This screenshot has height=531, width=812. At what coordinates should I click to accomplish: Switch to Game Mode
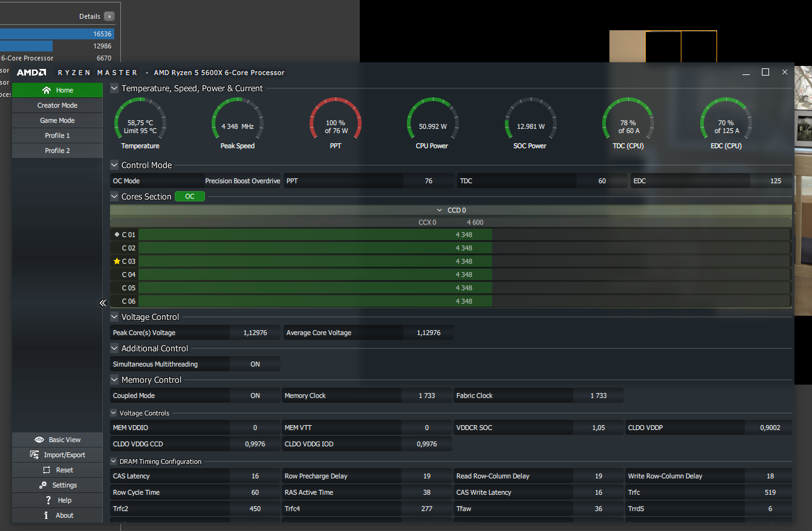(57, 120)
